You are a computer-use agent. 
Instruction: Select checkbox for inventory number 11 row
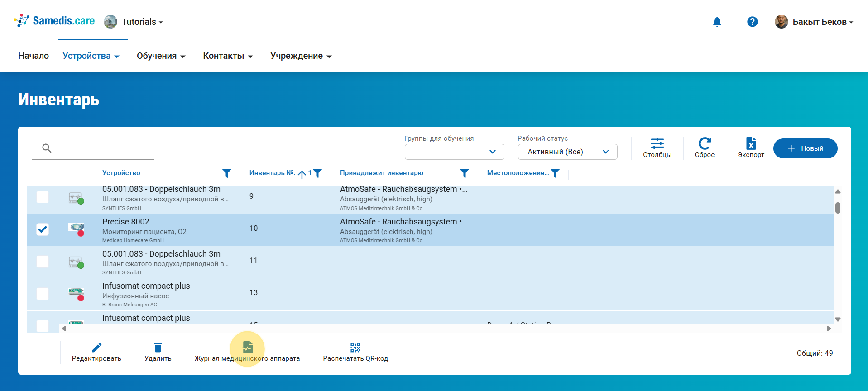tap(43, 262)
